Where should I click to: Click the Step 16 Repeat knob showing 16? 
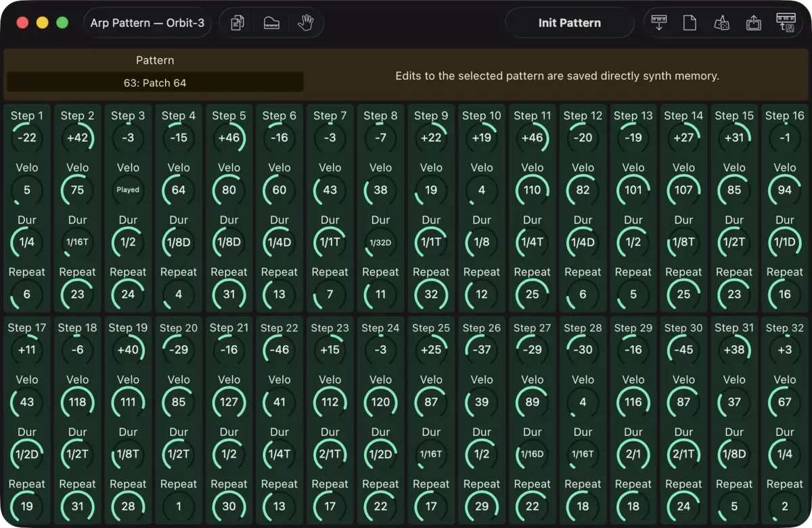pyautogui.click(x=785, y=294)
